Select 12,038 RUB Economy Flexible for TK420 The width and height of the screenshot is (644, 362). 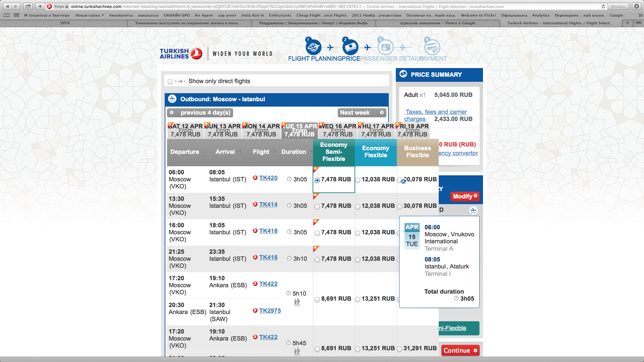[x=358, y=180]
